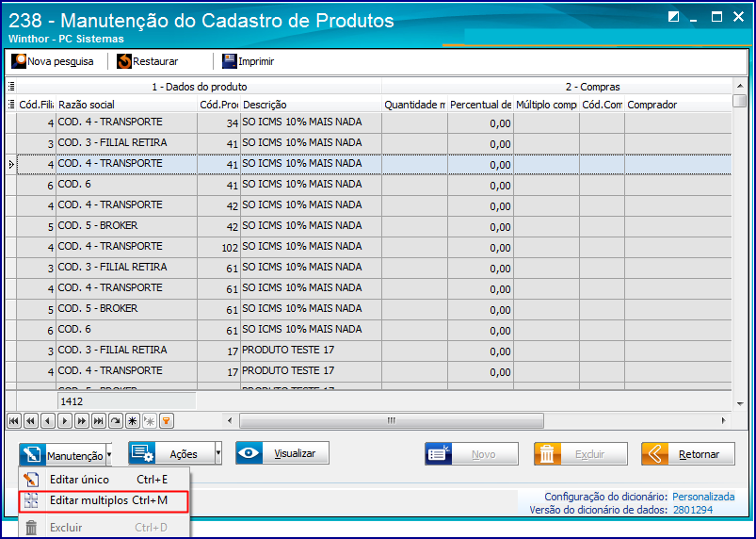Click the Quantidade column header
Viewport: 756px width, 539px height.
coord(414,105)
